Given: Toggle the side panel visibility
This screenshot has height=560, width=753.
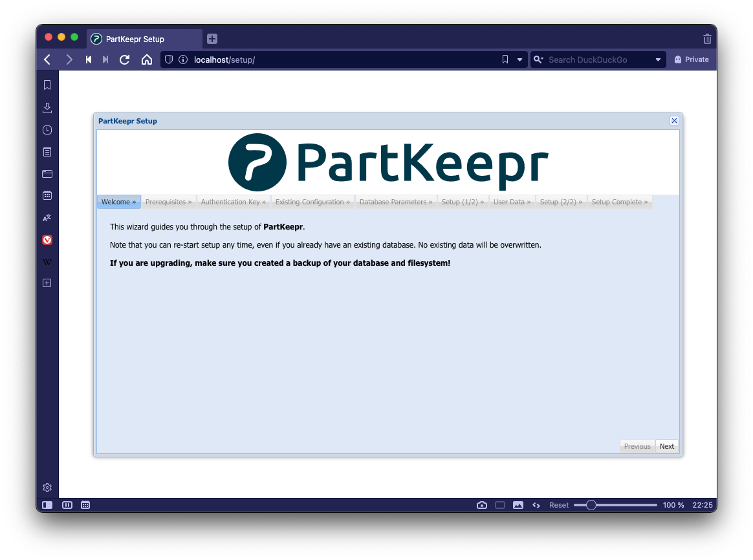Looking at the screenshot, I should (47, 505).
